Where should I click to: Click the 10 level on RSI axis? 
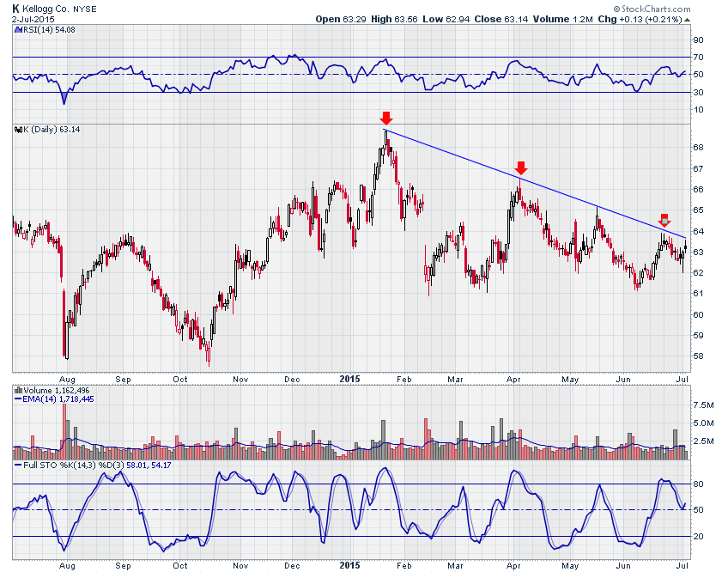pyautogui.click(x=698, y=110)
